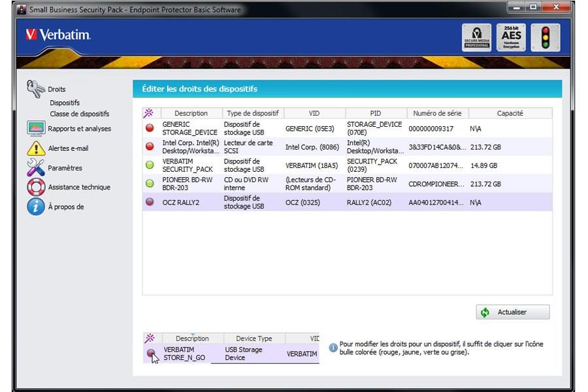Viewport: 588px width, 392px height.
Task: Click serial number 00000009317
Action: 431,129
